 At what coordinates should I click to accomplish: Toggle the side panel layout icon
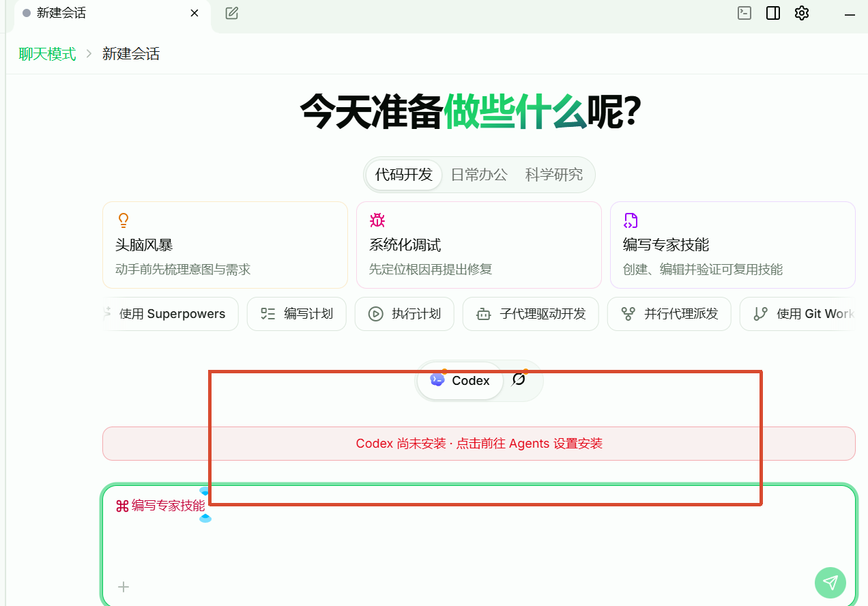coord(773,13)
